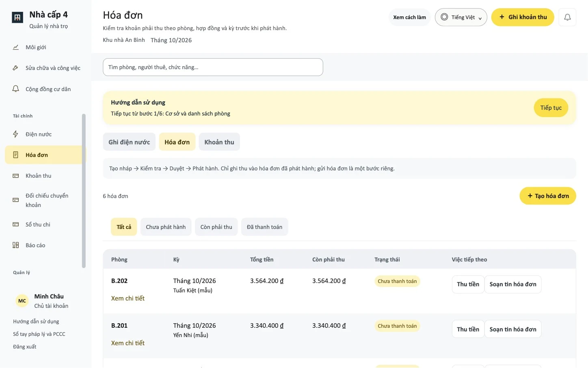This screenshot has height=368, width=588.
Task: Click Xem cách làm button
Action: (x=409, y=17)
